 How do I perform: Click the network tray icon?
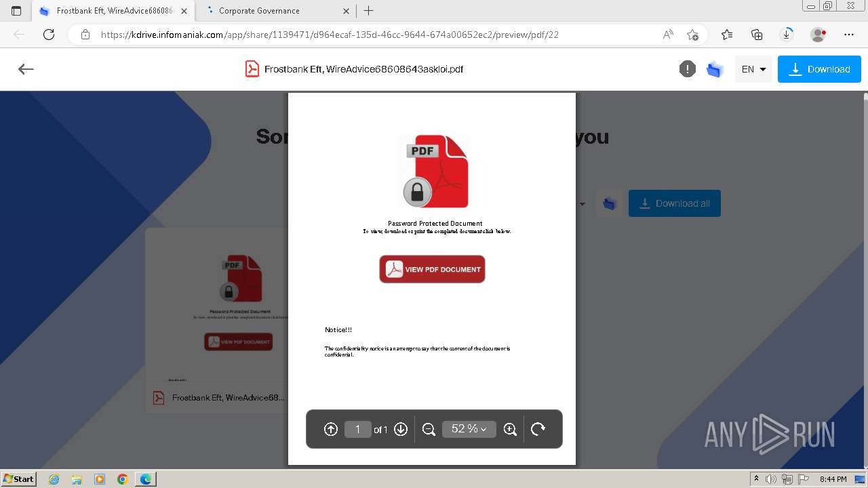(787, 479)
